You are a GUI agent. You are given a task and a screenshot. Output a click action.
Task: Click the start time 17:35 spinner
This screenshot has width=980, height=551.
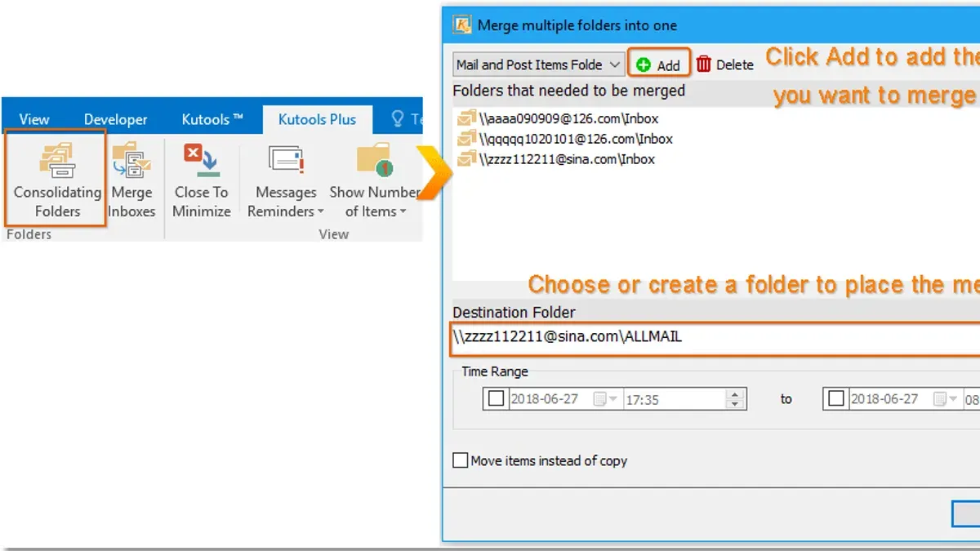click(x=736, y=399)
